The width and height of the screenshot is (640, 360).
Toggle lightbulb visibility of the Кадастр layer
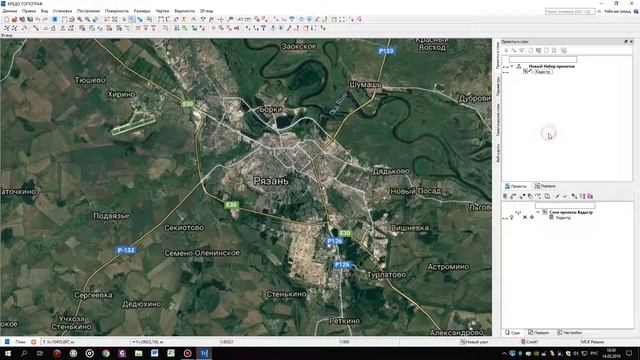coord(511,218)
